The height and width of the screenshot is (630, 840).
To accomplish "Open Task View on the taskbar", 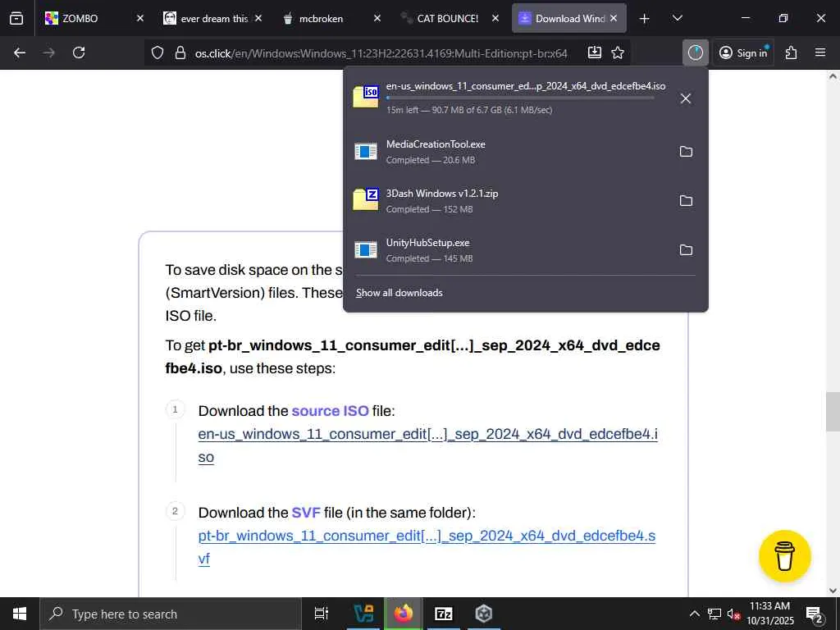I will pos(322,614).
